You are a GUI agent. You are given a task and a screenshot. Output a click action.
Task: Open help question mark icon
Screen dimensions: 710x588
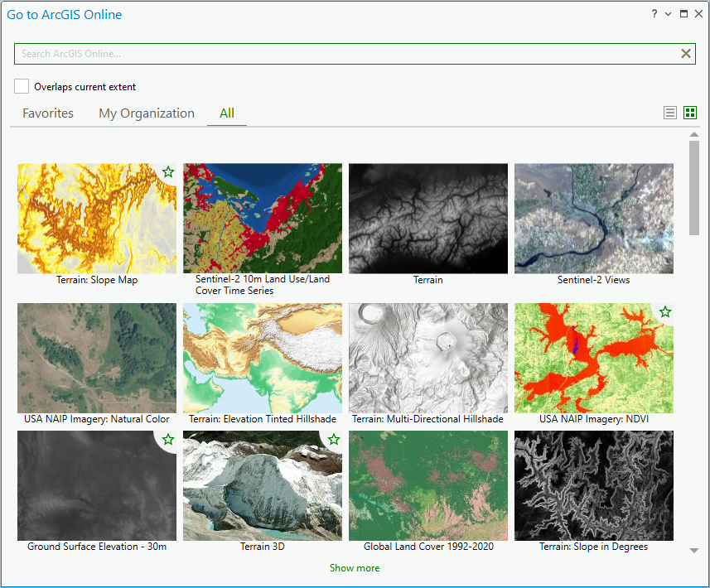654,13
